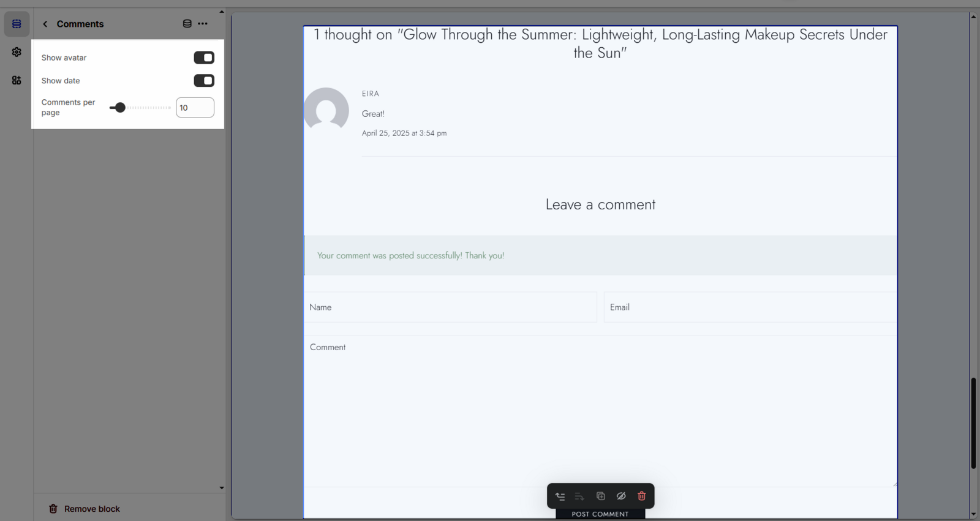Viewport: 980px width, 521px height.
Task: Open the Sections panel in left sidebar
Action: [x=17, y=24]
